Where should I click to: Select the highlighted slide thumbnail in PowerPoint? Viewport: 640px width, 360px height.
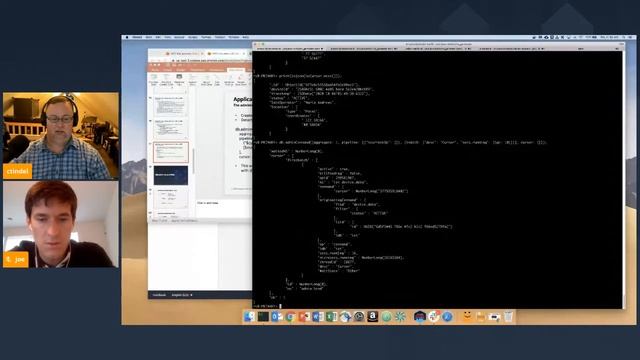[x=171, y=152]
